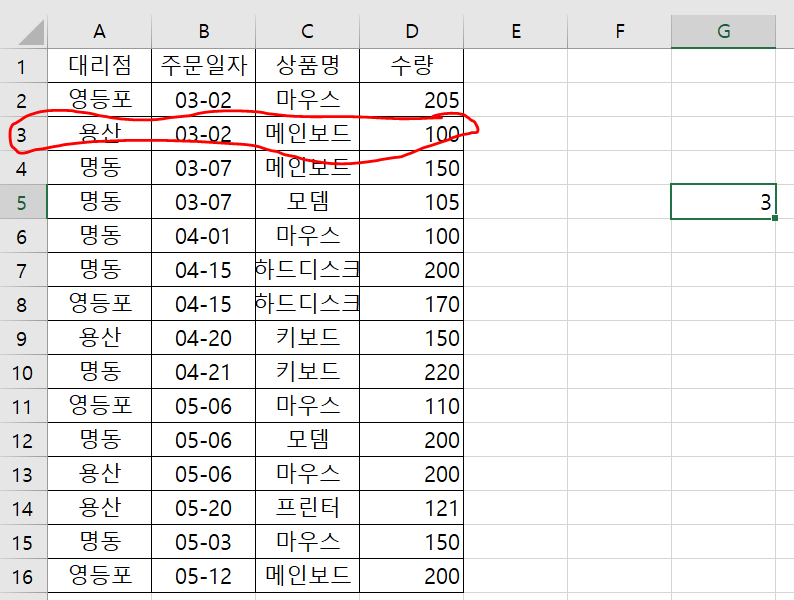The height and width of the screenshot is (600, 794).
Task: Select column A header
Action: [x=100, y=31]
